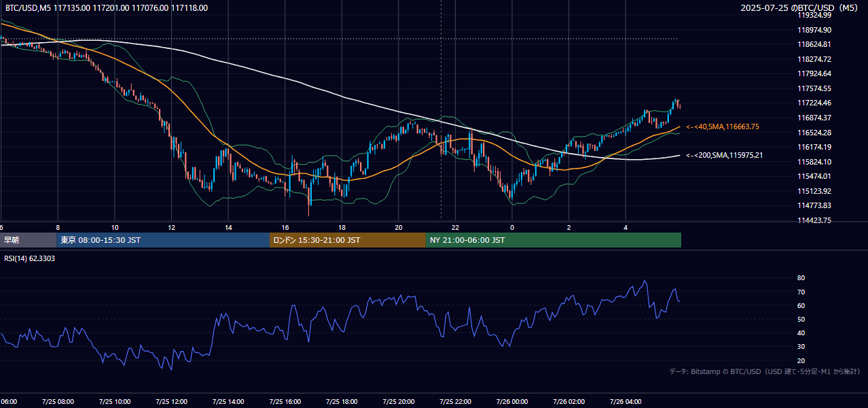Click RSI scale value 40
868x408 pixels.
[x=801, y=333]
